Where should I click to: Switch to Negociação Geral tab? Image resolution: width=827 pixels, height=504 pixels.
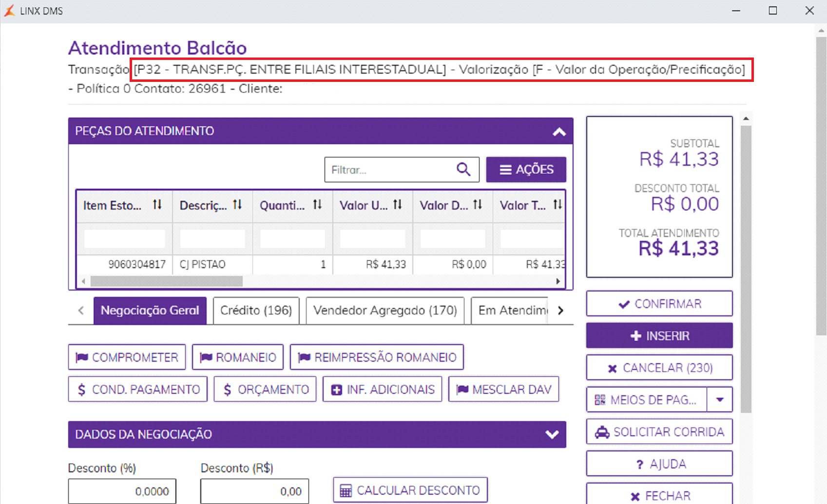click(x=150, y=310)
